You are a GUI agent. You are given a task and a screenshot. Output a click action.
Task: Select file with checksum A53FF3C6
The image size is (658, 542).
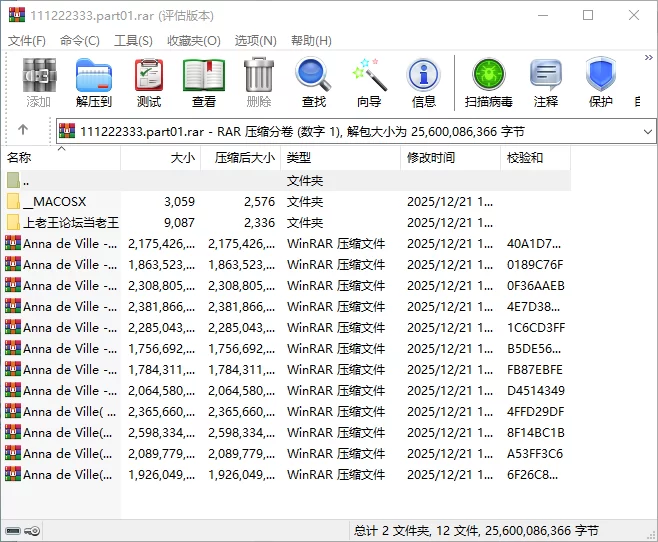tap(287, 453)
